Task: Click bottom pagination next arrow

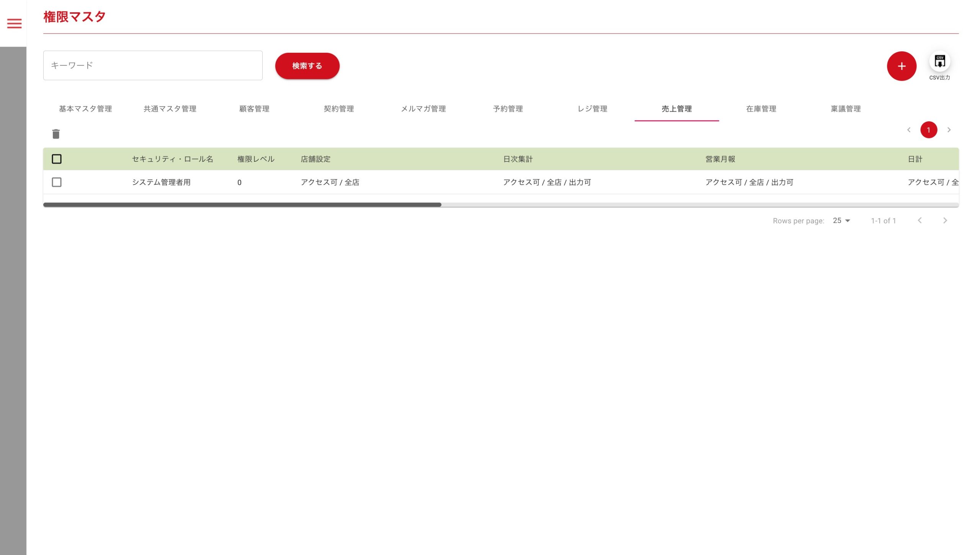Action: coord(945,220)
